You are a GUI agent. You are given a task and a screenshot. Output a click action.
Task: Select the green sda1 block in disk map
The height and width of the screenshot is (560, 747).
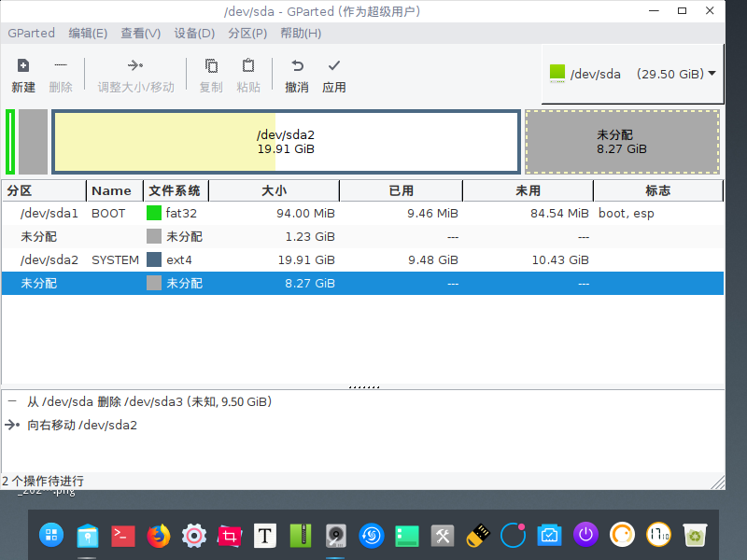click(10, 142)
